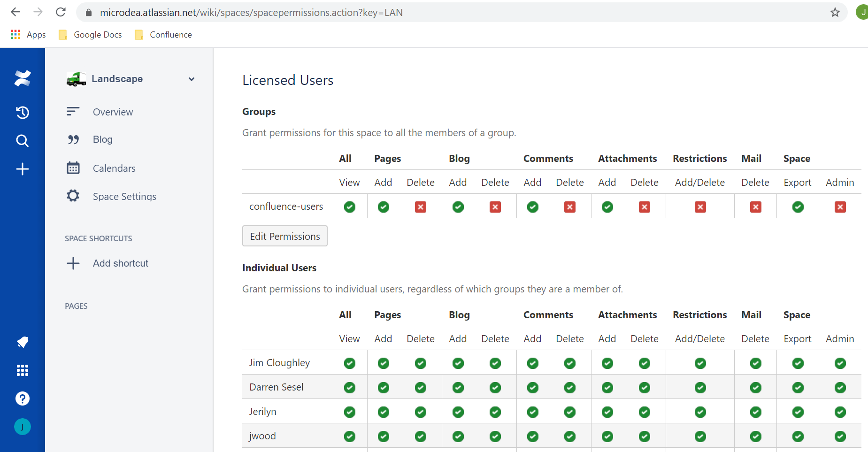Image resolution: width=868 pixels, height=452 pixels.
Task: Open the user profile avatar in the sidebar
Action: click(x=23, y=427)
